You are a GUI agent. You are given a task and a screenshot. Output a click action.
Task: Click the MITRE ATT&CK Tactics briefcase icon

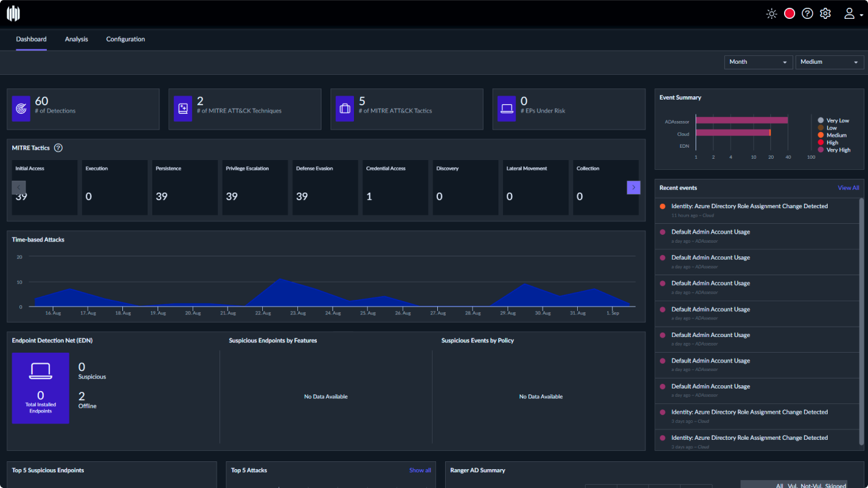click(x=345, y=109)
